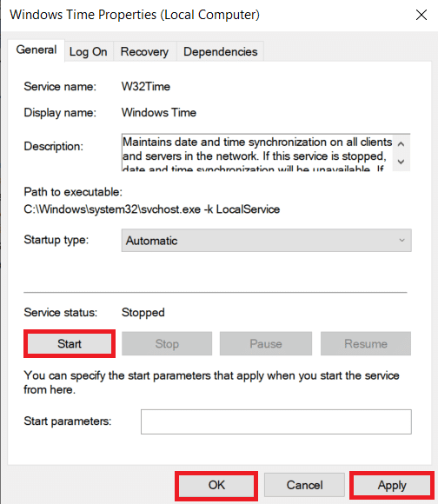Image resolution: width=438 pixels, height=504 pixels.
Task: Open the Startup type dropdown
Action: tap(267, 240)
